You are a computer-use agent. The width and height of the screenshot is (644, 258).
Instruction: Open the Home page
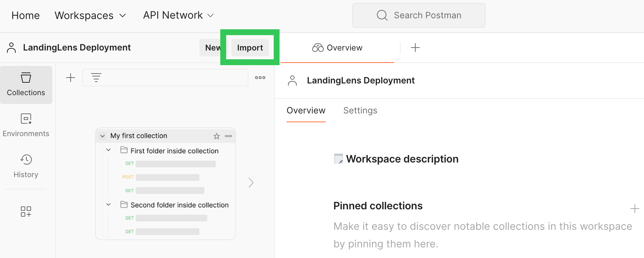[26, 15]
